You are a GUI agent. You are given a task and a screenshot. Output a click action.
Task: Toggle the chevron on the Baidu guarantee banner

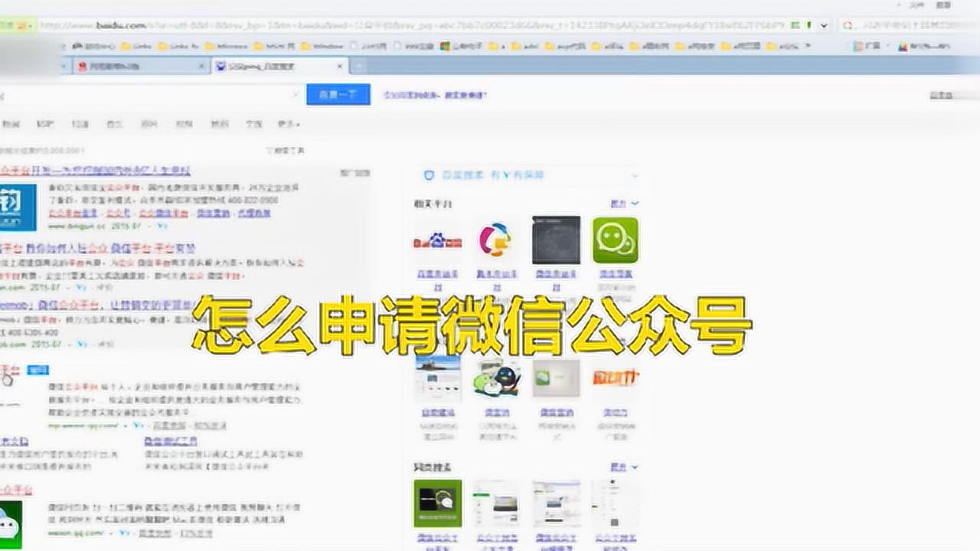pos(634,176)
